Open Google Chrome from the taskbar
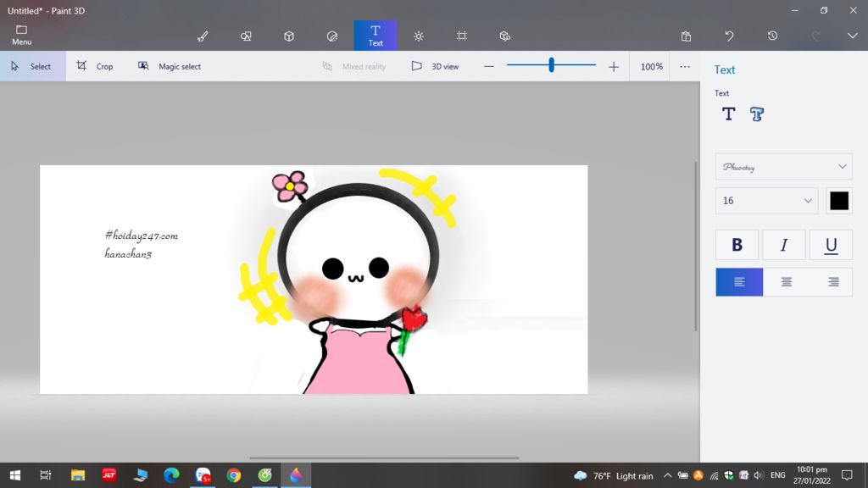The height and width of the screenshot is (488, 868). point(234,475)
